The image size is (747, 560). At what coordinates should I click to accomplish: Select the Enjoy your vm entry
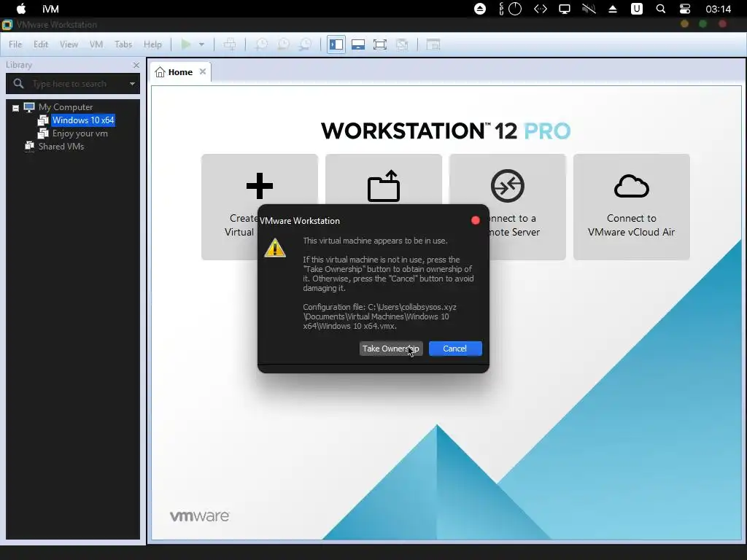80,133
